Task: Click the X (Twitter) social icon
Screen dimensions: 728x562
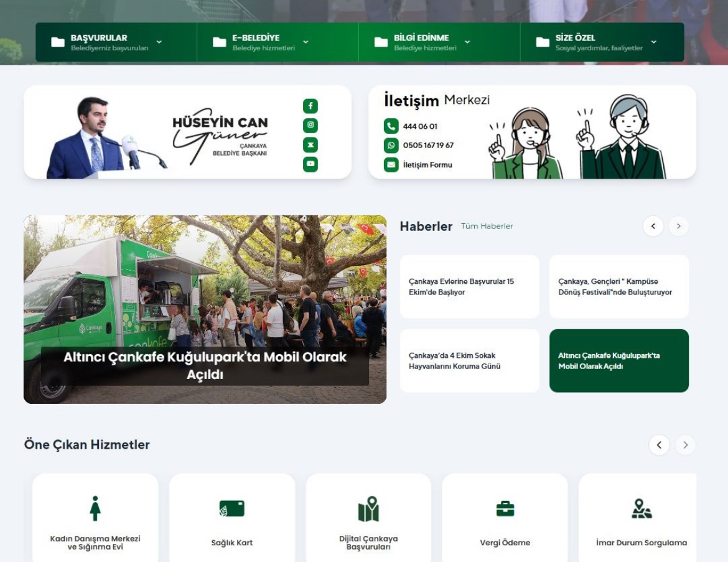Action: 310,145
